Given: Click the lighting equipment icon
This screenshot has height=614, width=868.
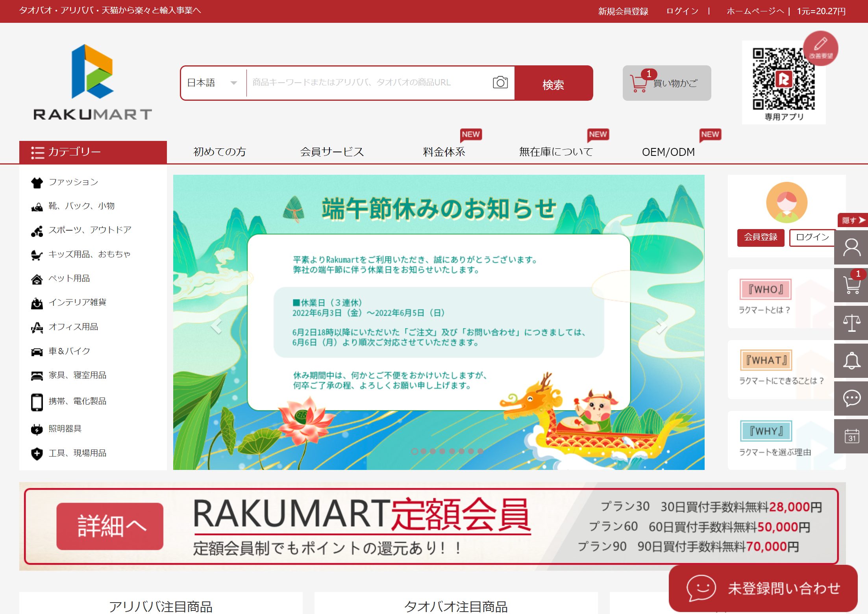Looking at the screenshot, I should 37,429.
